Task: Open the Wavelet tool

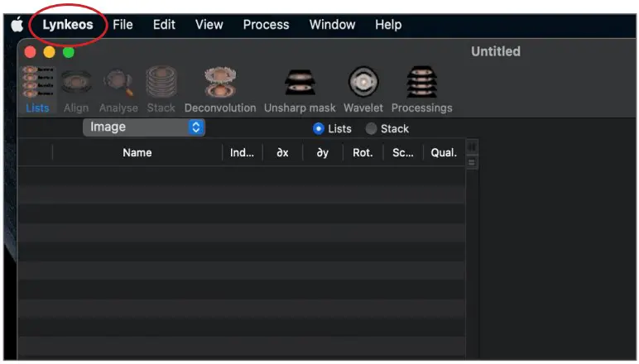Action: 363,89
